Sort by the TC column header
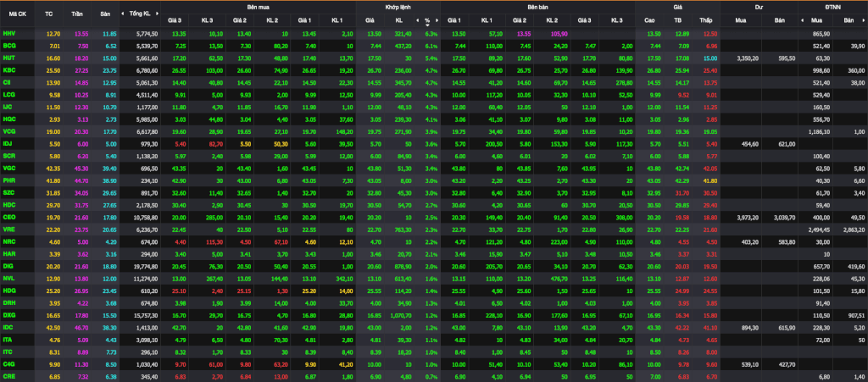868x382 pixels. pos(48,14)
